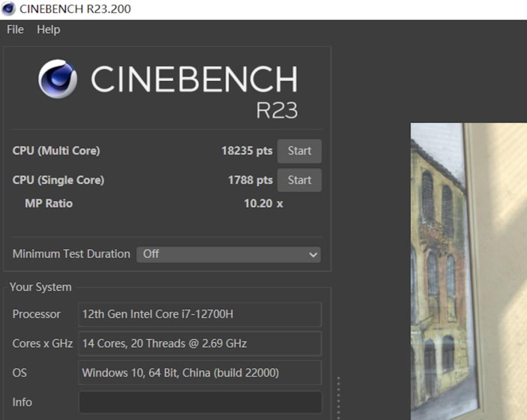Click the Processor field showing i7-12700H
This screenshot has width=527, height=420.
coord(199,314)
